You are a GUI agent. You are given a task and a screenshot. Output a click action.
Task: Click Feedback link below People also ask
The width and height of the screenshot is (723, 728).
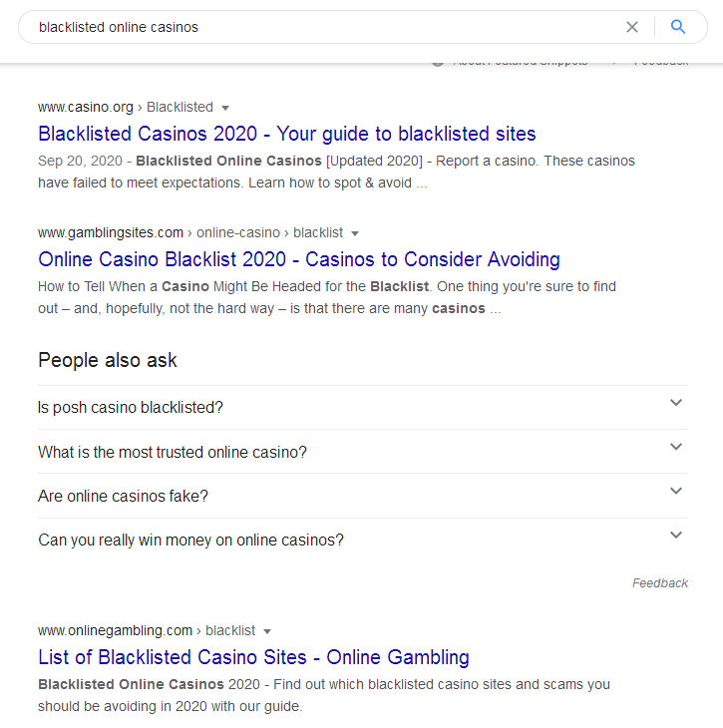click(x=660, y=583)
